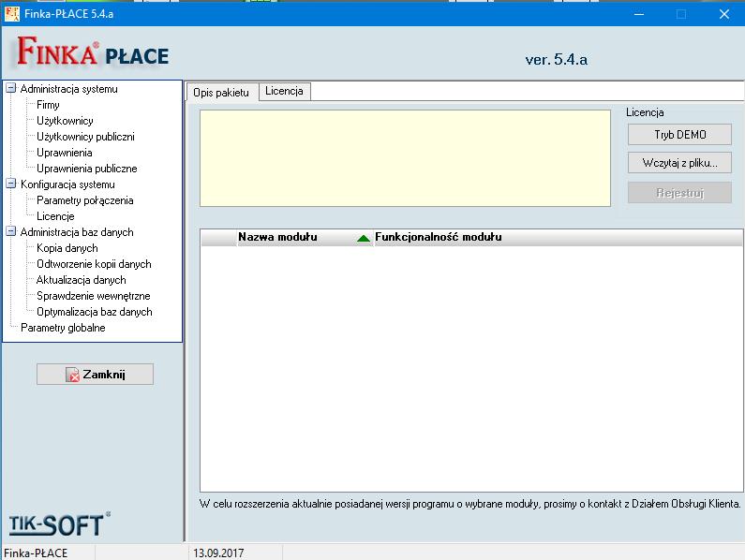Select Administracja baz danych tree entry
Screen dimensions: 745x560
(77, 232)
